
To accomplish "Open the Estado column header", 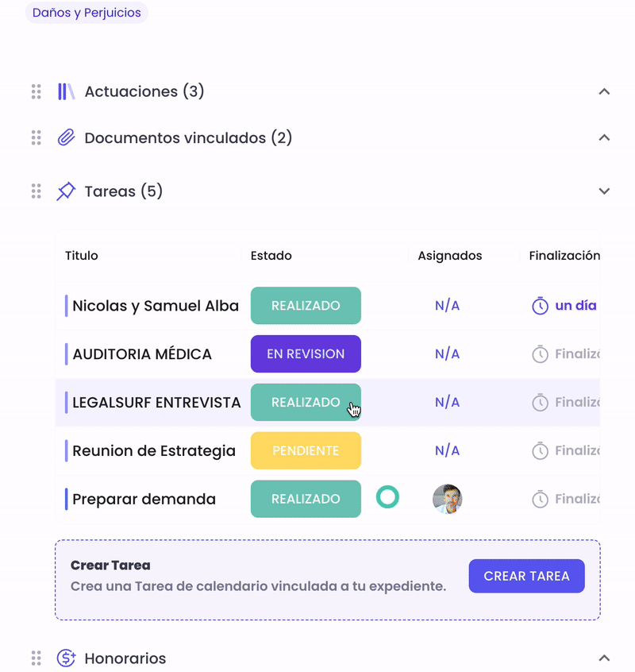I will (271, 255).
